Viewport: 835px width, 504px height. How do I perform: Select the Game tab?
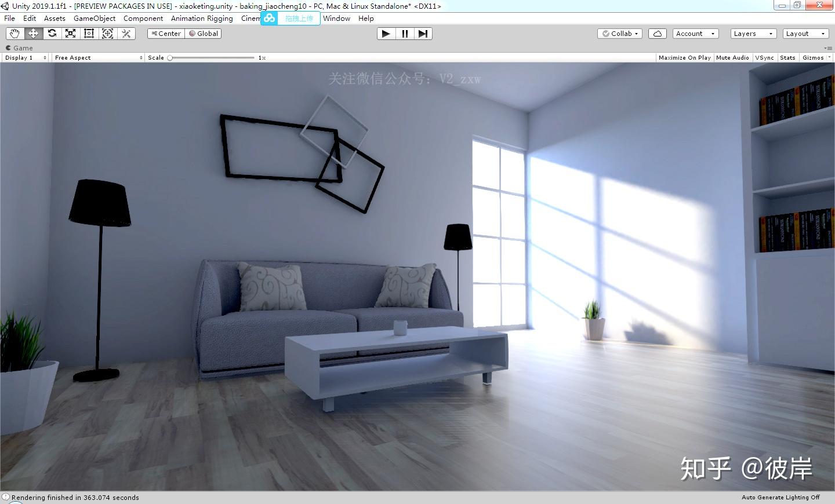pyautogui.click(x=19, y=48)
